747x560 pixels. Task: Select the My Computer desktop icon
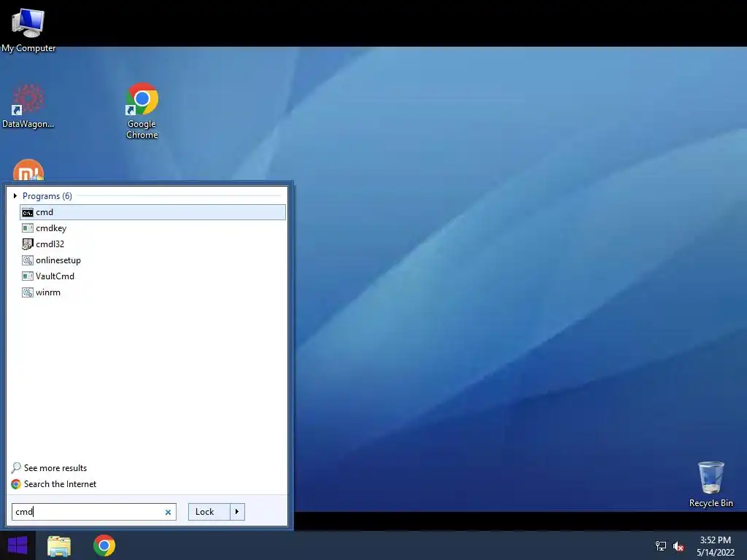(28, 29)
